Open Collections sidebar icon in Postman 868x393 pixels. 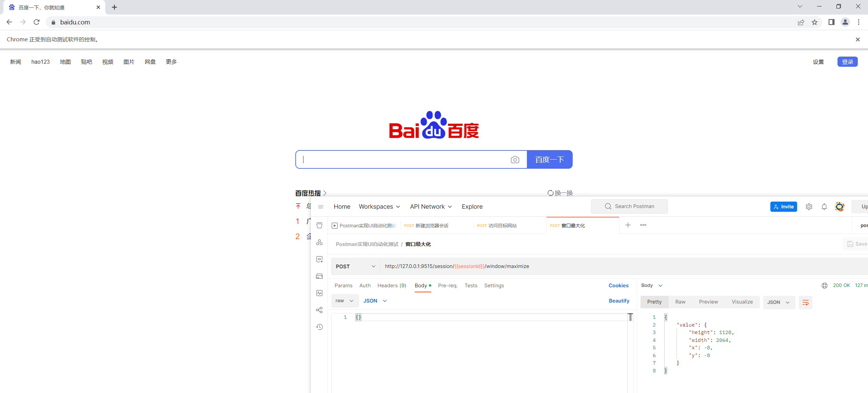tap(319, 226)
